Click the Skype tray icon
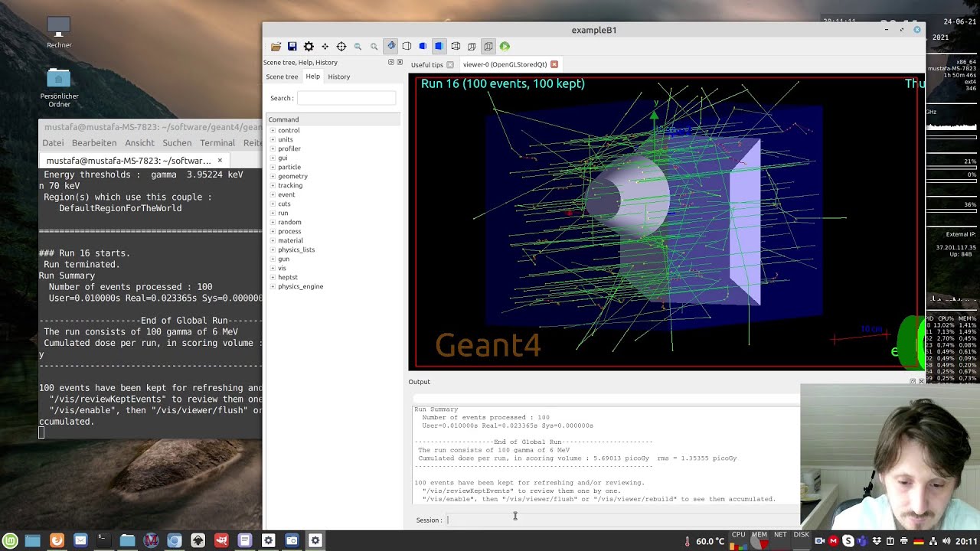This screenshot has width=980, height=551. pos(849,541)
